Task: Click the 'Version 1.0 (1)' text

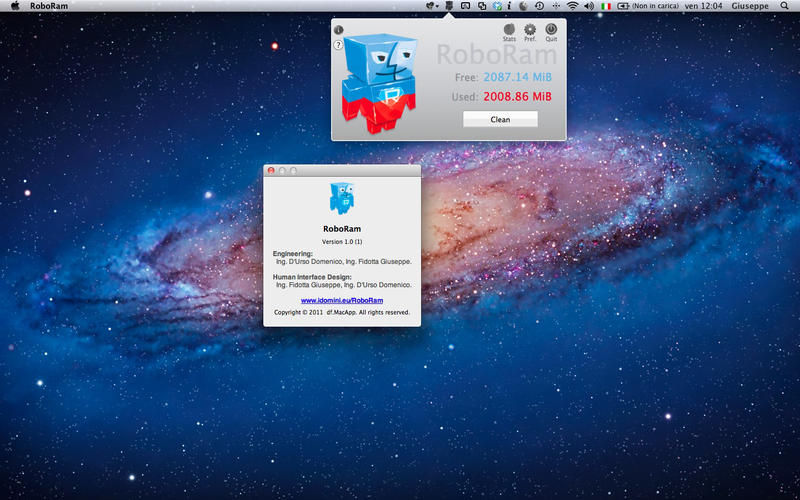Action: [342, 241]
